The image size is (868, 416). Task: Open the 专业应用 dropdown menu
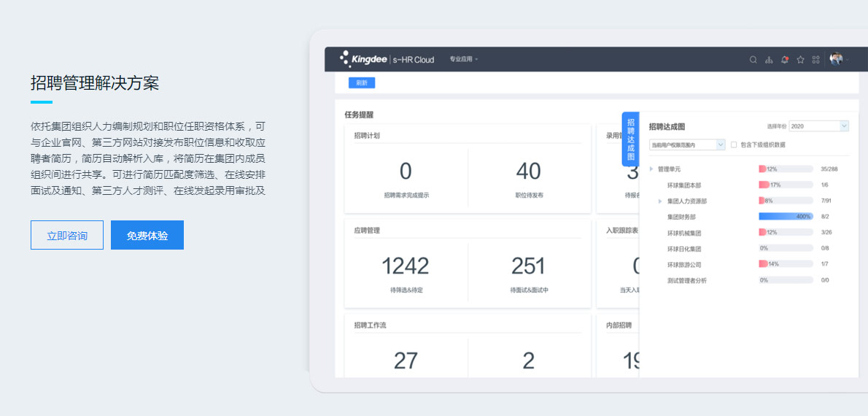(x=463, y=59)
